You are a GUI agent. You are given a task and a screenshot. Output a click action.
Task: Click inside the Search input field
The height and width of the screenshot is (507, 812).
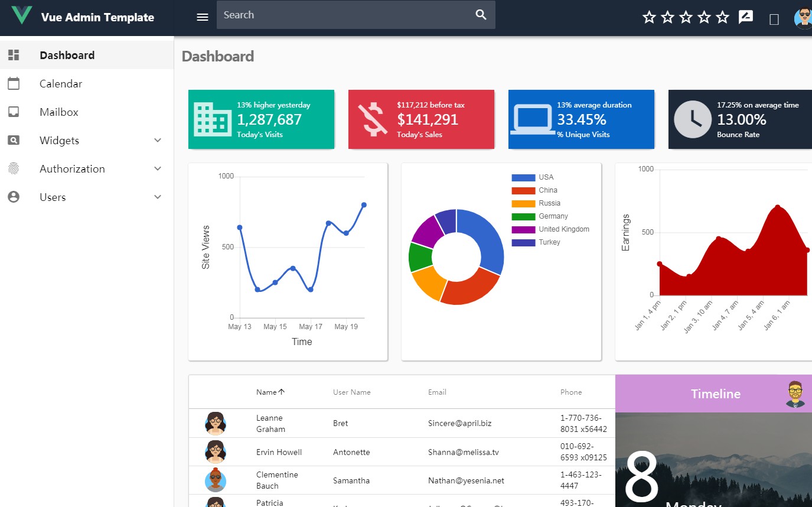tap(325, 14)
